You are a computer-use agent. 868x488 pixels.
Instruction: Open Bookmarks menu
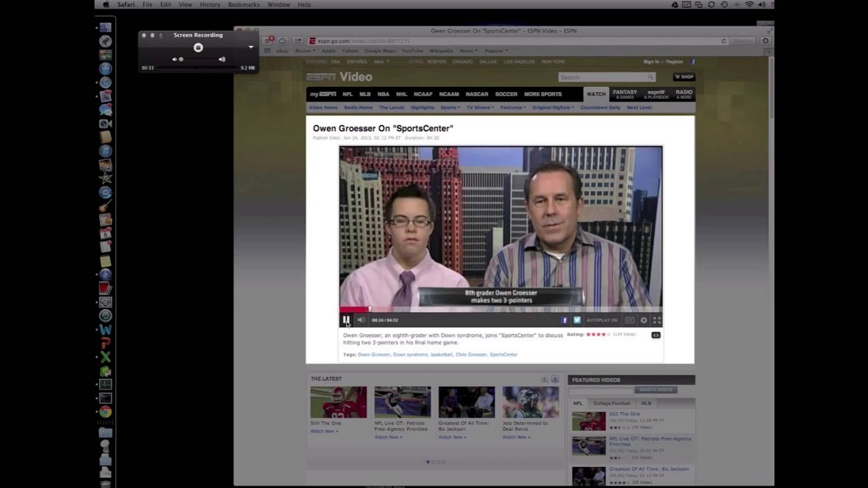243,5
